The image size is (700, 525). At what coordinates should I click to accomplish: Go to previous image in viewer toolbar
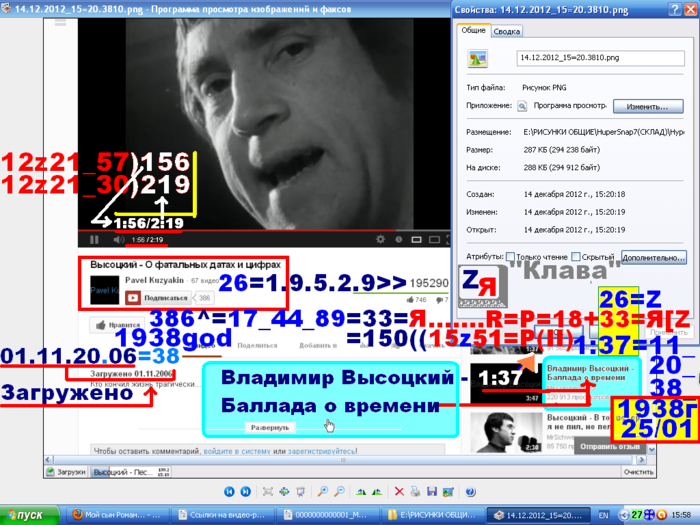click(229, 492)
